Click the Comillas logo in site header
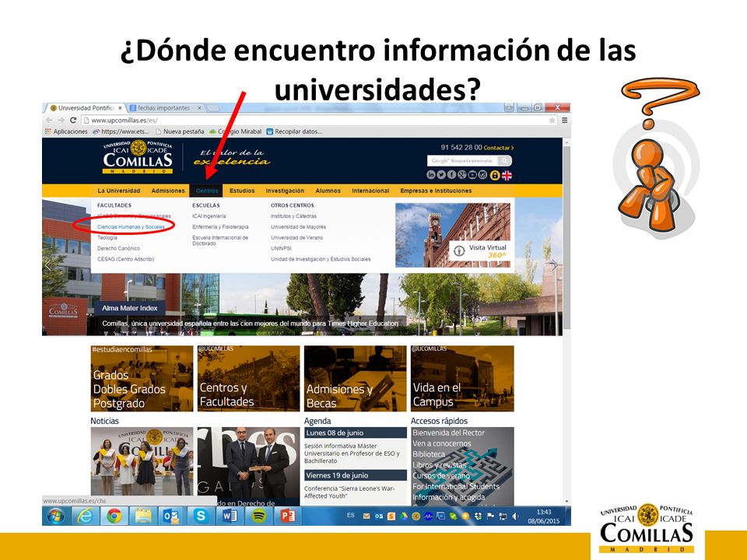Image resolution: width=747 pixels, height=560 pixels. pos(138,157)
